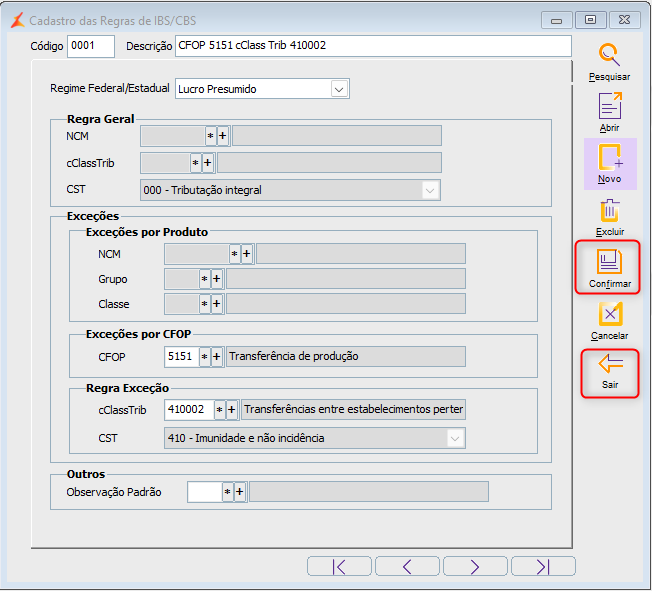This screenshot has height=591, width=652.
Task: Click the CFOP code field 5151
Action: tap(182, 357)
